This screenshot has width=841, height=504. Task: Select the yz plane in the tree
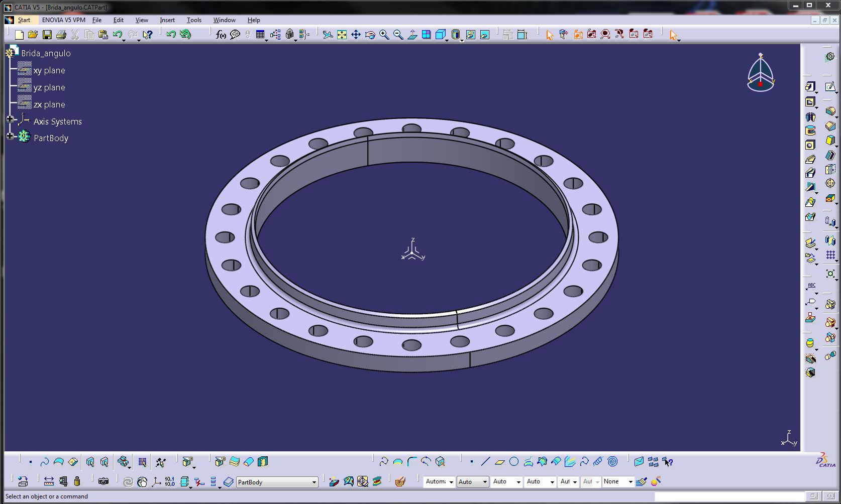point(49,87)
